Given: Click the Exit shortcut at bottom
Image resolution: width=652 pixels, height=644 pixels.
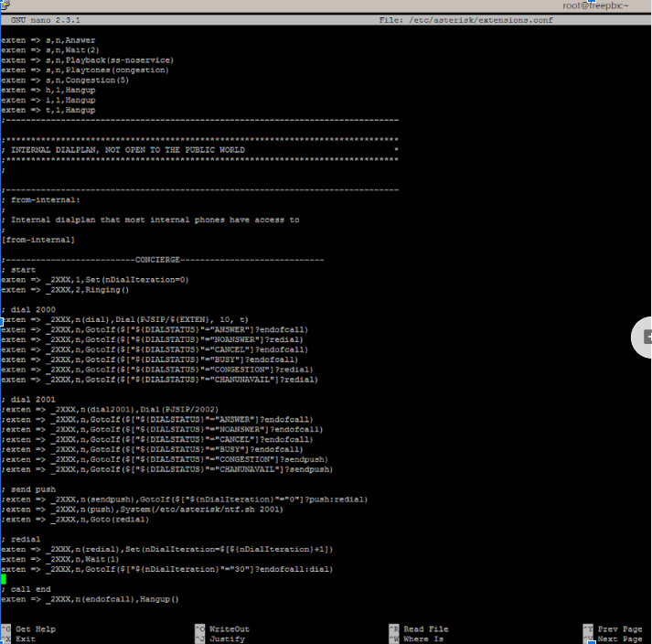Looking at the screenshot, I should tap(25, 639).
